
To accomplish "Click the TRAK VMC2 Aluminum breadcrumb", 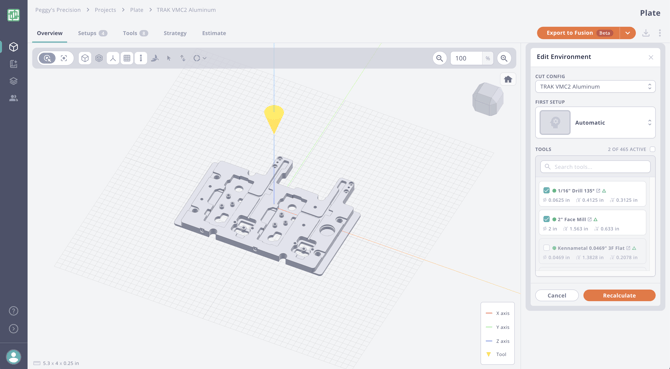I will click(x=186, y=10).
